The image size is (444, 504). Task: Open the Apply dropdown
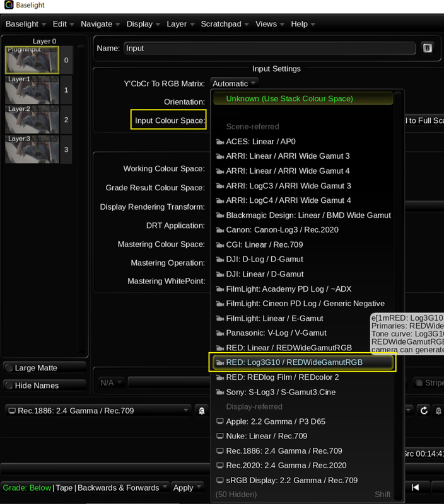click(187, 488)
